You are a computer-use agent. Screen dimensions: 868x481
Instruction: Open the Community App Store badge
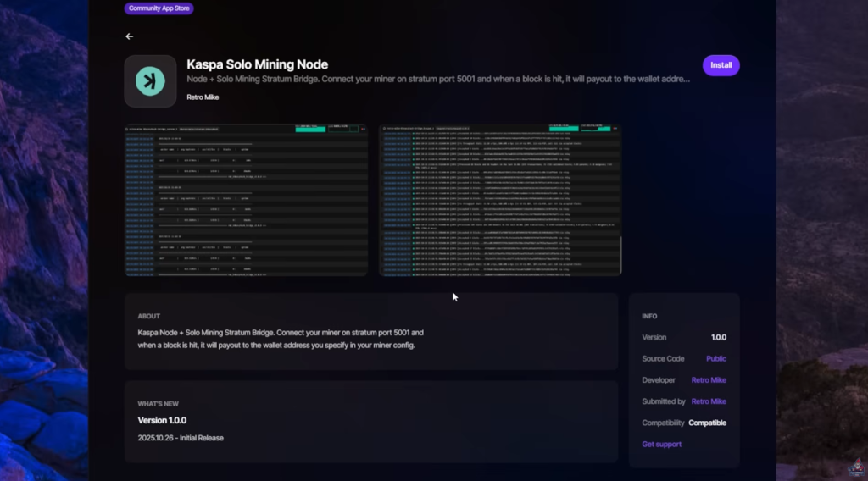pos(159,8)
